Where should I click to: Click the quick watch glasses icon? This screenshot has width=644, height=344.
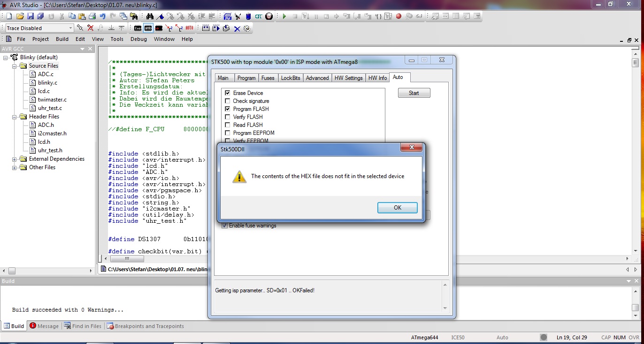419,16
